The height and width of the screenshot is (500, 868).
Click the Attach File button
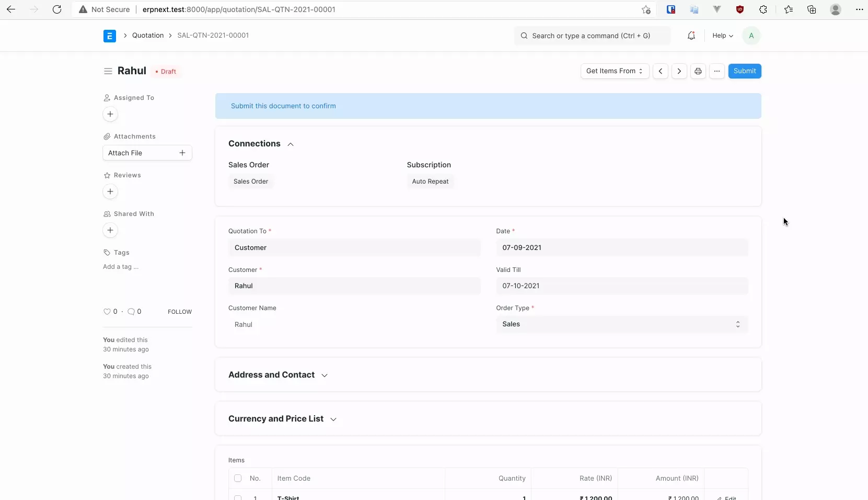pos(147,153)
